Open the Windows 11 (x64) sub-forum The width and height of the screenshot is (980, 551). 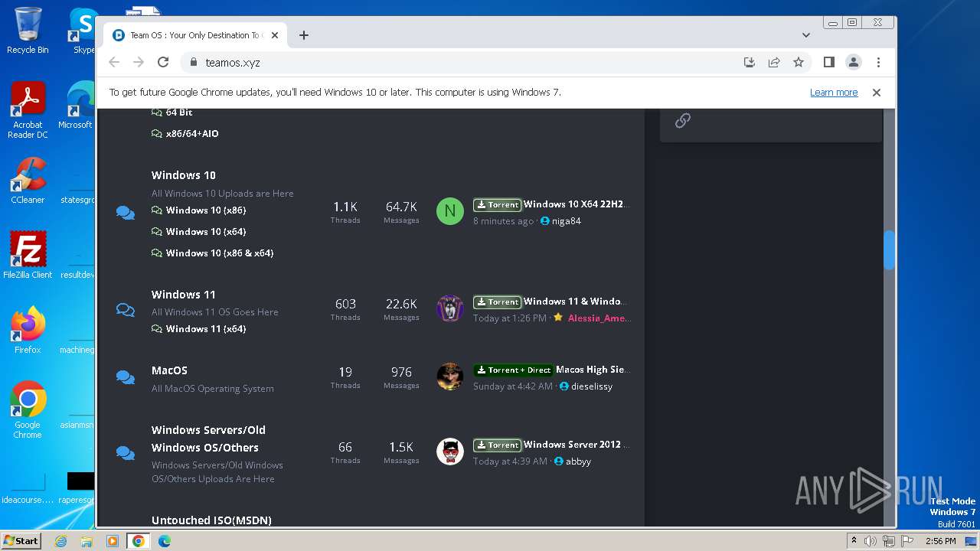coord(206,328)
